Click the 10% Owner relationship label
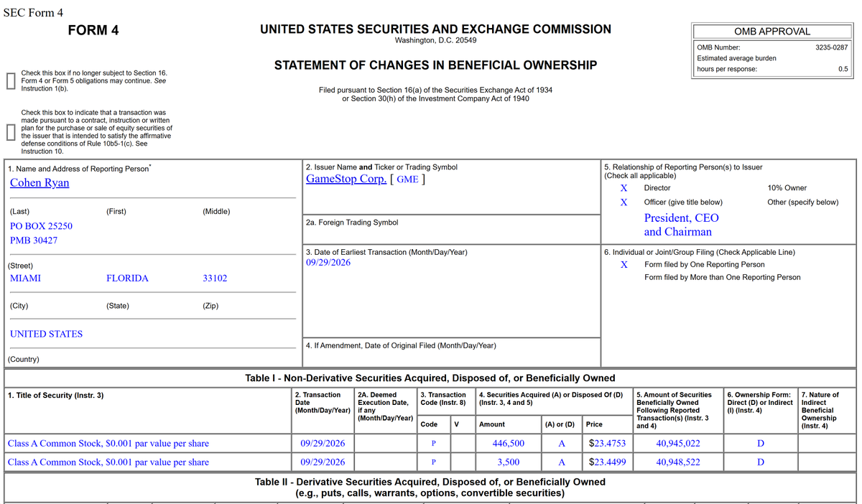862x504 pixels. tap(787, 188)
